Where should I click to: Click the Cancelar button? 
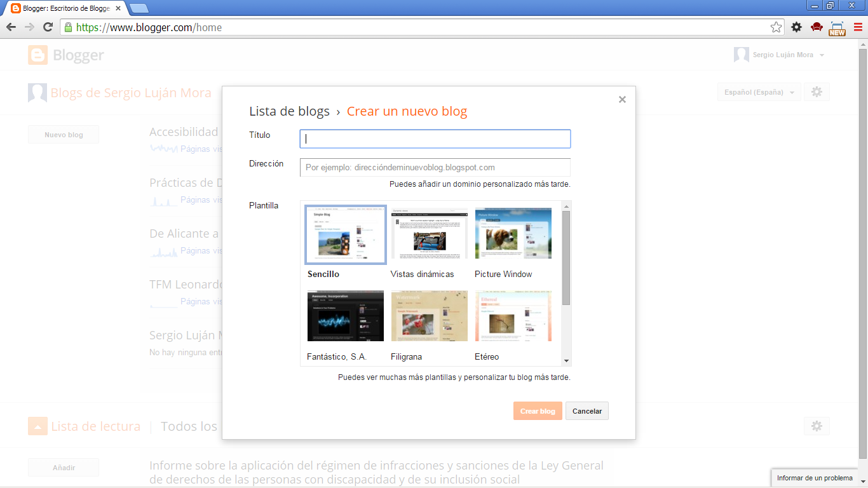coord(587,411)
